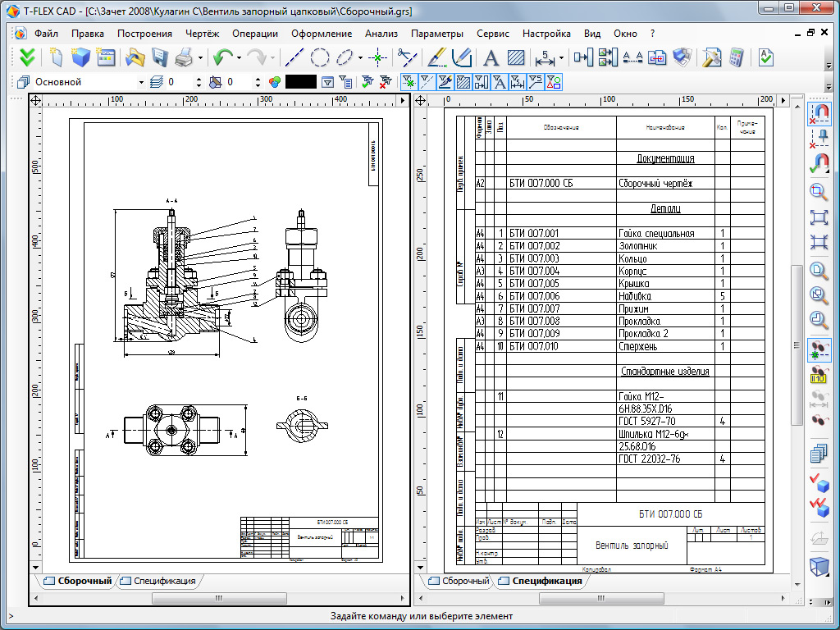Image resolution: width=840 pixels, height=630 pixels.
Task: Open the calculator-style variables editor icon
Action: click(737, 57)
